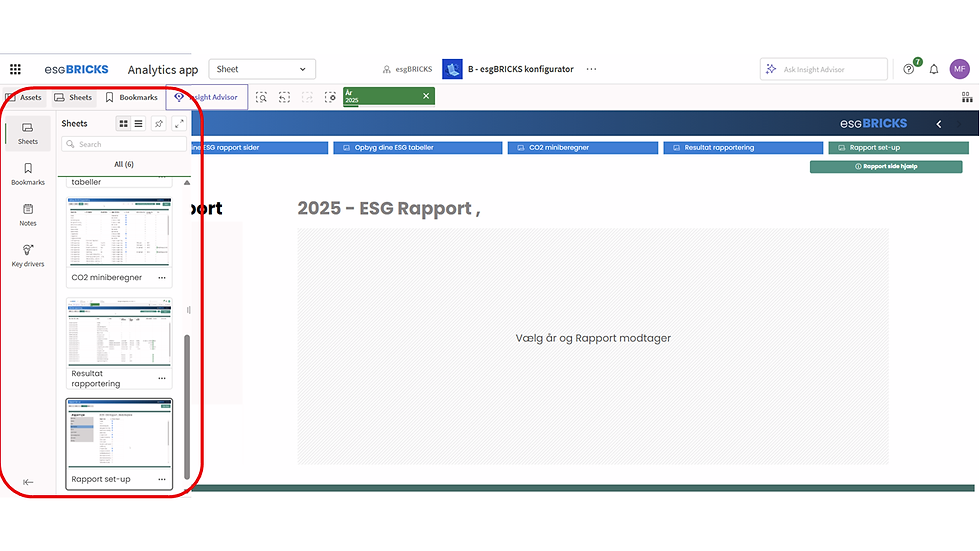
Task: Collapse the side panel arrow icon
Action: point(28,482)
